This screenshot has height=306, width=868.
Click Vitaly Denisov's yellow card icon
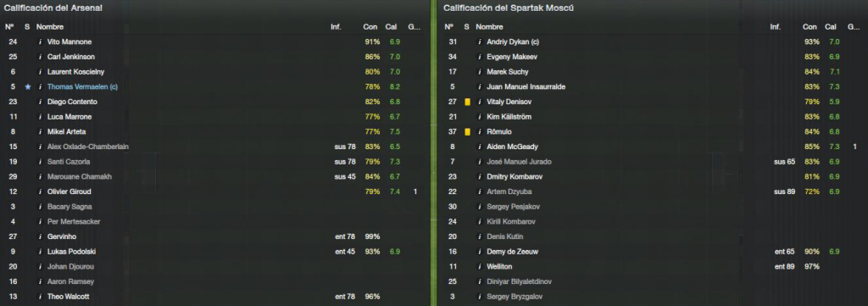point(467,102)
